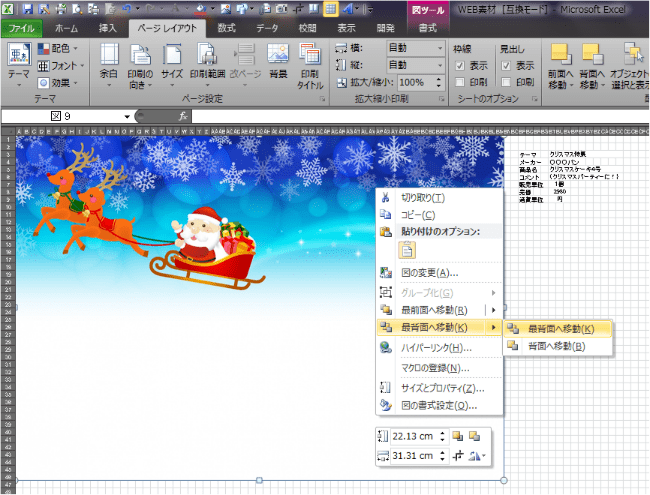
Task: Open the ページ設定 dialog launcher
Action: click(x=322, y=99)
